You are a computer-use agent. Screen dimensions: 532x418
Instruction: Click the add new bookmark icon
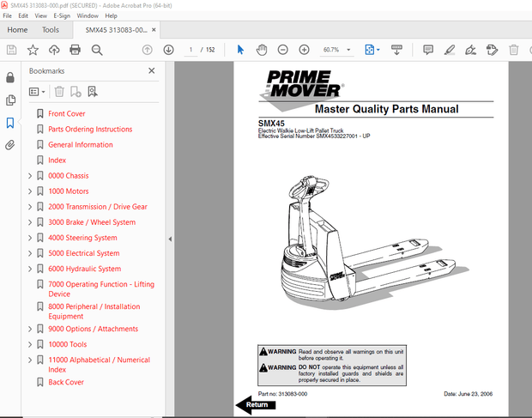[x=76, y=92]
